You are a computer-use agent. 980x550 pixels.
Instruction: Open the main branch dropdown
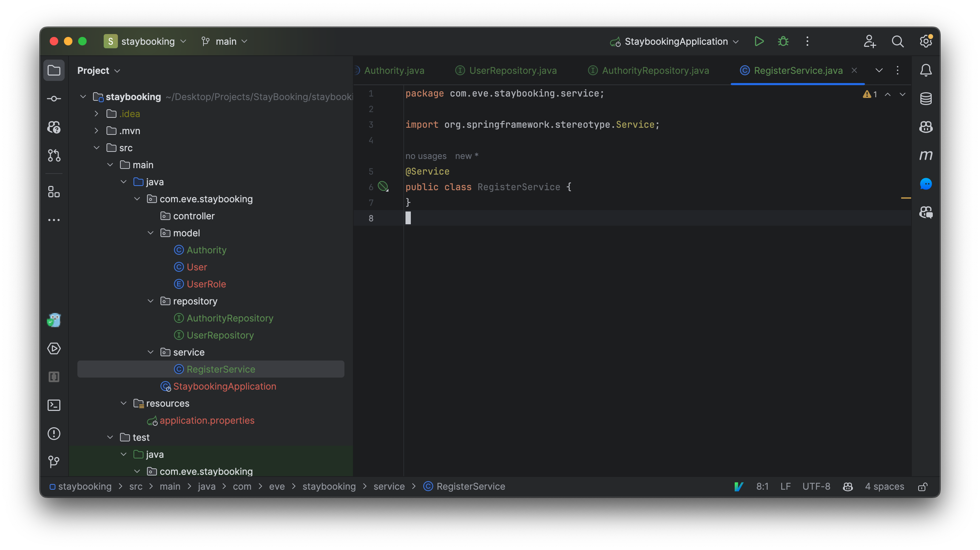pyautogui.click(x=225, y=41)
